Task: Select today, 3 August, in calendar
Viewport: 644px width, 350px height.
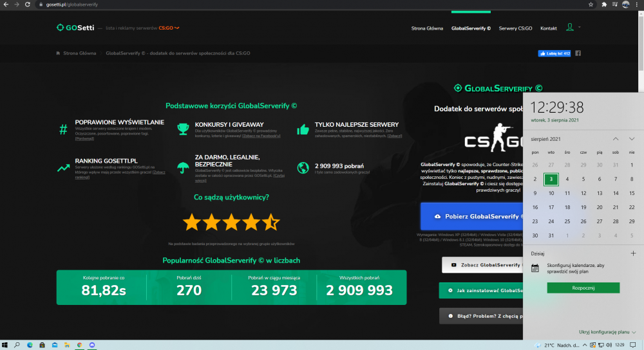Action: click(x=551, y=179)
